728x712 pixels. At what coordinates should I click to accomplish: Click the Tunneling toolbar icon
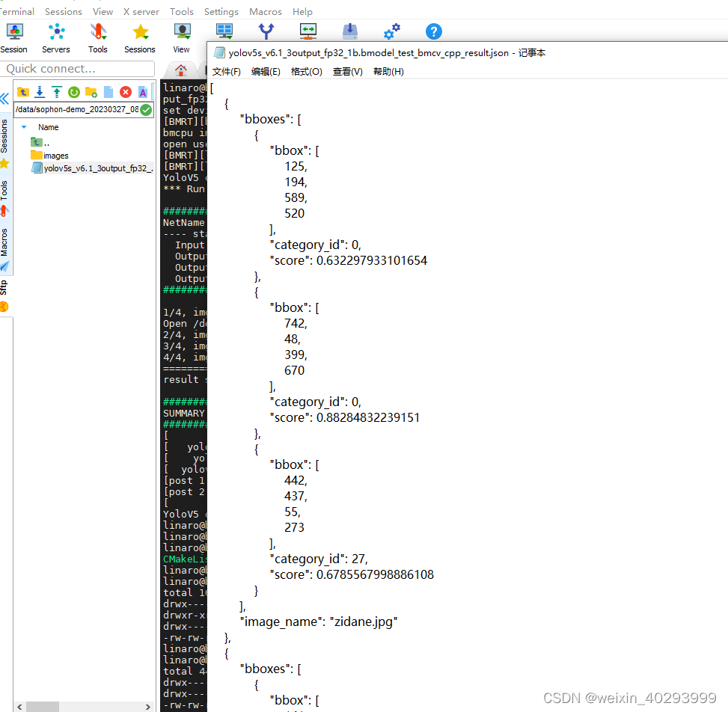point(308,31)
